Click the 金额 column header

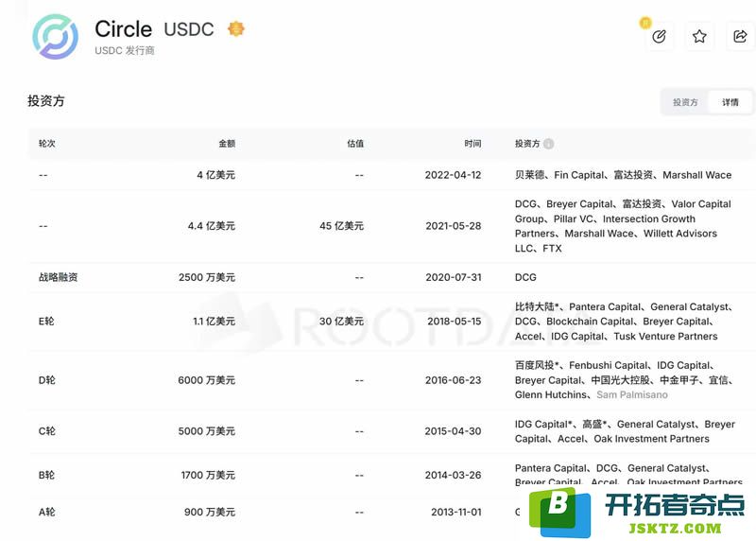227,144
